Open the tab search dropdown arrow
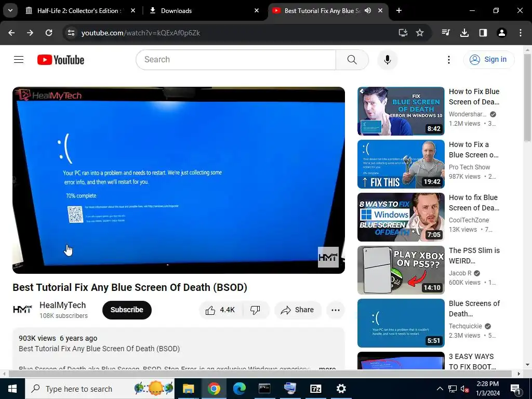Viewport: 532px width, 399px height. 10,10
